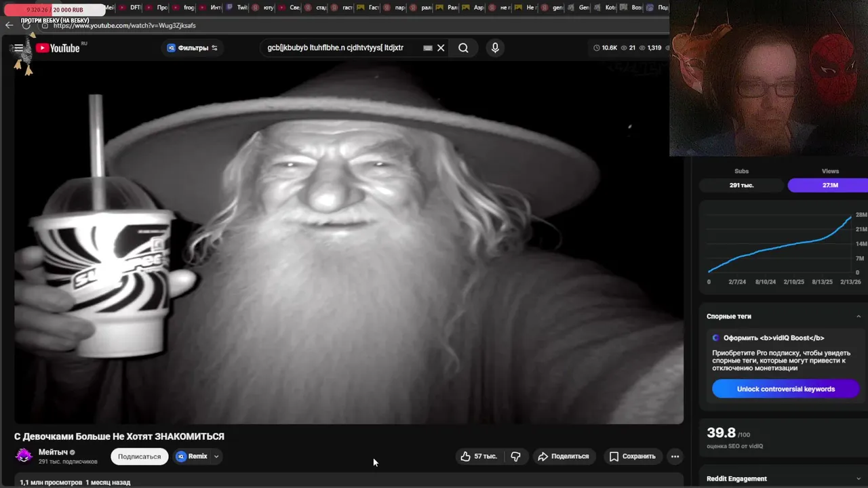Click the video player frame

(x=349, y=242)
